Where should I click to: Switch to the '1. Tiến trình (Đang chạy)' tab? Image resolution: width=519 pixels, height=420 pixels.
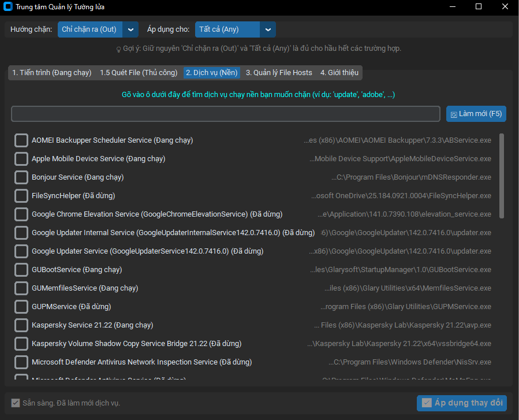coord(52,73)
